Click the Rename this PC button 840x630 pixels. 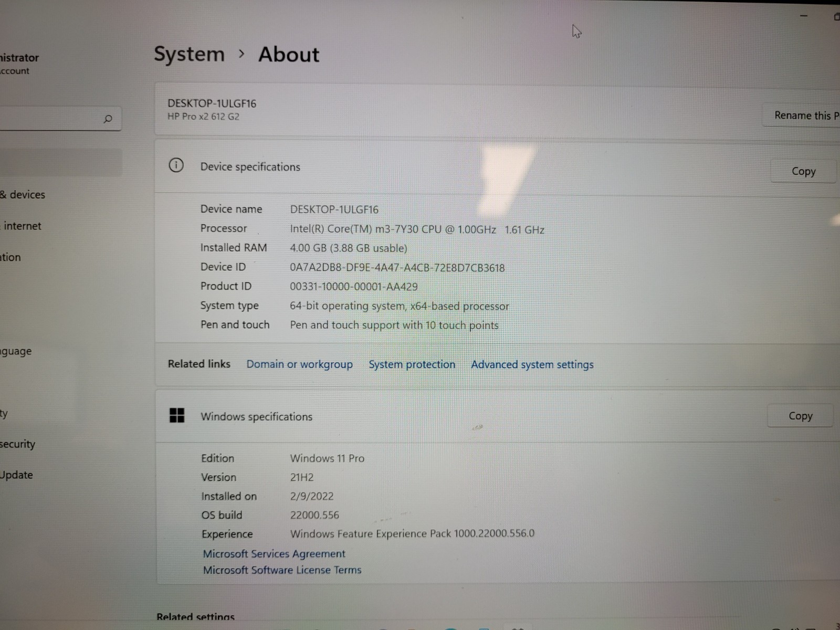tap(801, 115)
